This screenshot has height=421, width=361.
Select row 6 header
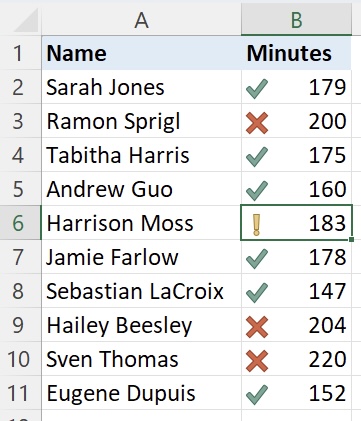[20, 223]
